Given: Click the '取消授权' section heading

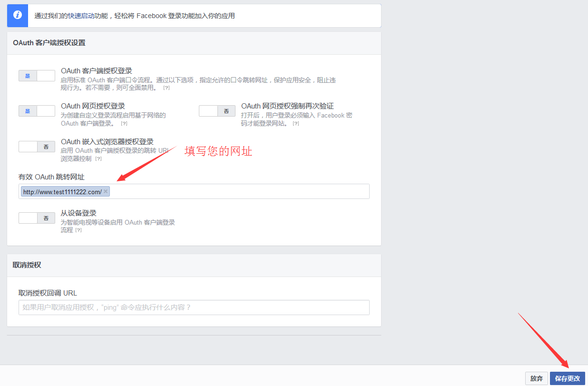Looking at the screenshot, I should (x=27, y=265).
